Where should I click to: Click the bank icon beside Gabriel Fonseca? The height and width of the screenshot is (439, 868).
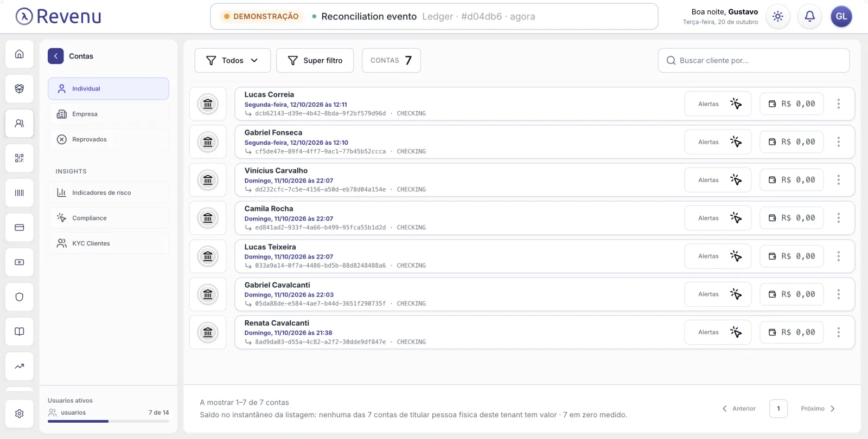[x=208, y=142]
